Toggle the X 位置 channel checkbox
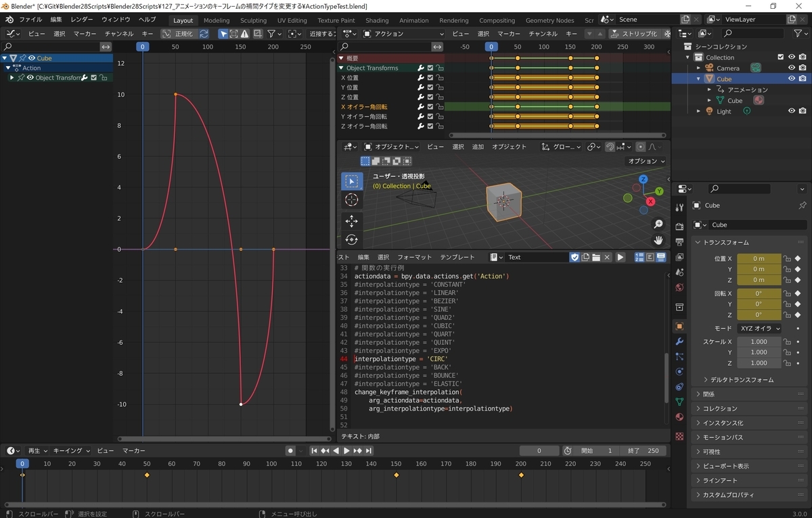The height and width of the screenshot is (518, 812). (430, 78)
